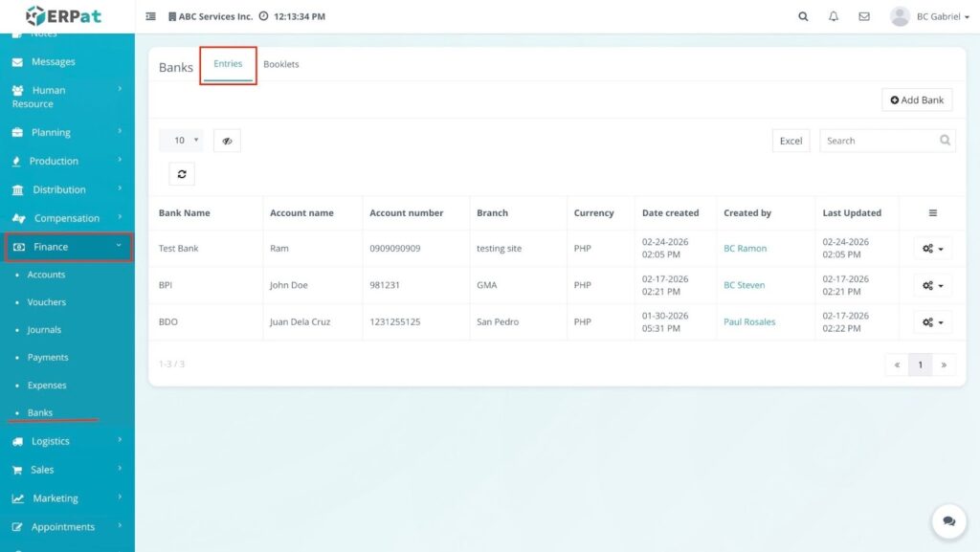Click the Add Bank button
980x552 pixels.
[x=917, y=99]
